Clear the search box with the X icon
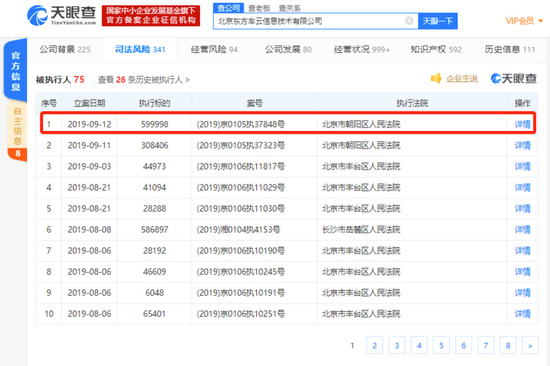This screenshot has width=550, height=366. pyautogui.click(x=409, y=21)
